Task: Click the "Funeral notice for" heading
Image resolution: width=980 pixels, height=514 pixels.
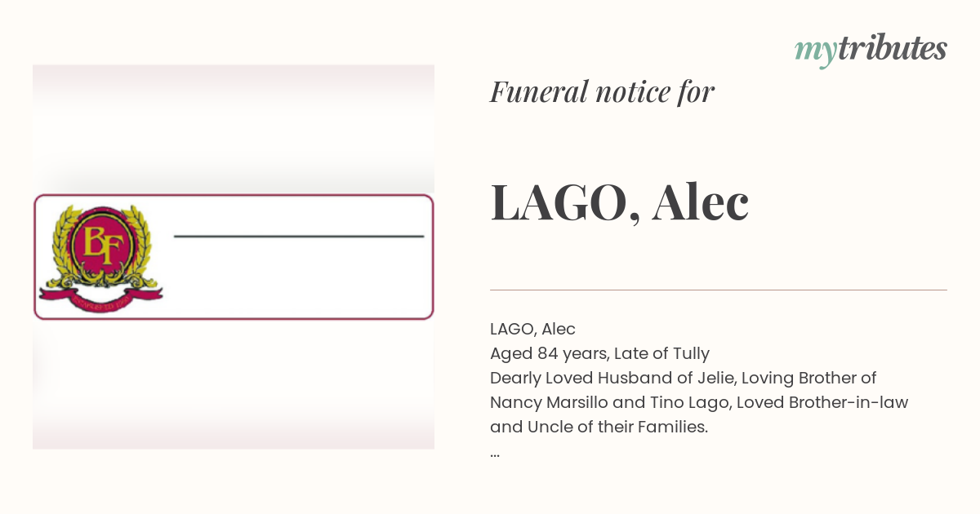Action: pyautogui.click(x=602, y=92)
